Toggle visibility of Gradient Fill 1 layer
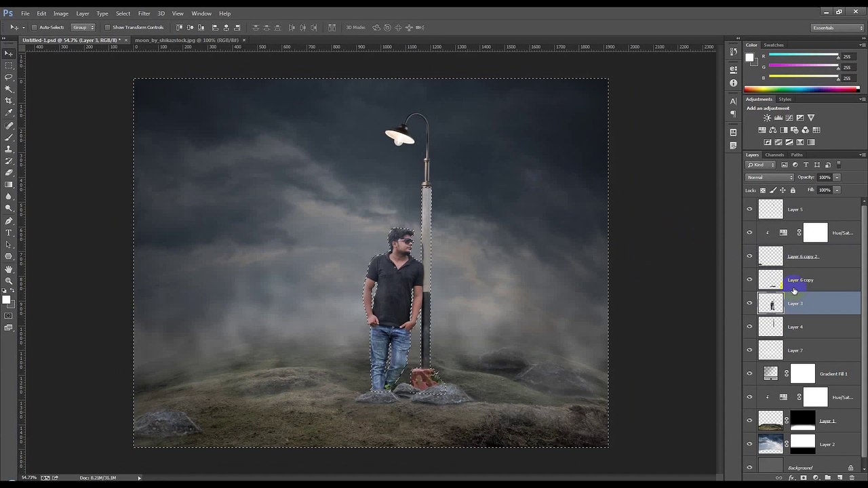This screenshot has width=868, height=488. pos(749,373)
